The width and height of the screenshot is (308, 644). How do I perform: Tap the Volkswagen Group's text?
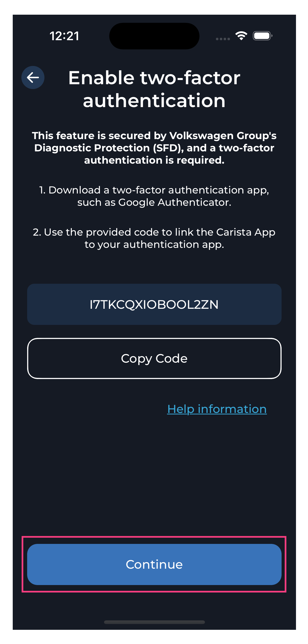coord(223,136)
